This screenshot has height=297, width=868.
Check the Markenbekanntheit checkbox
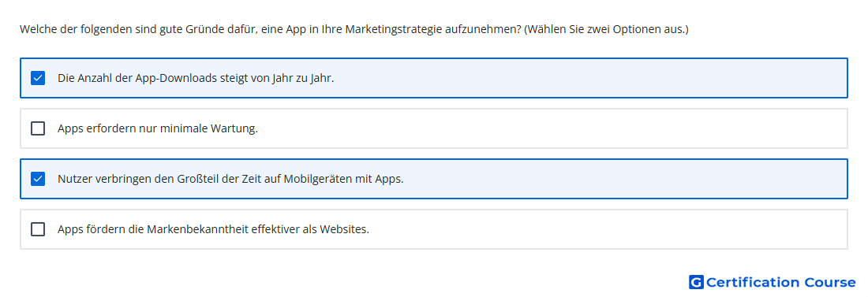point(38,229)
